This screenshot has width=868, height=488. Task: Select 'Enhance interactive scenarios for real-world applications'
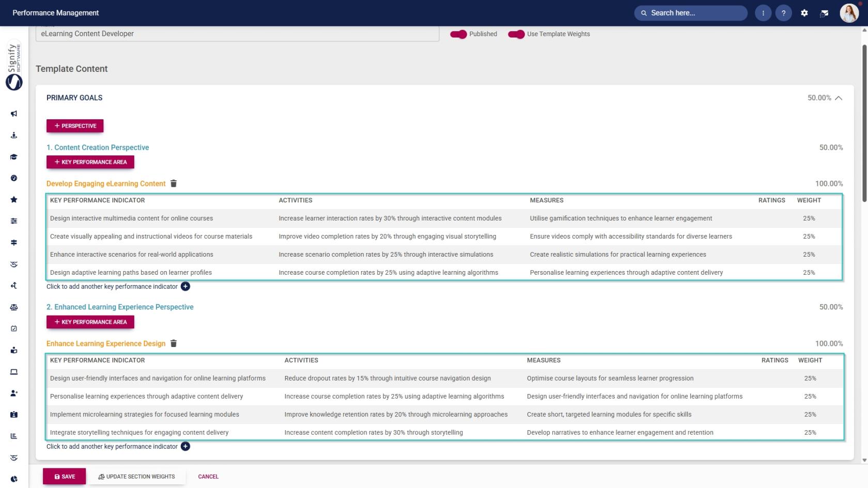click(x=131, y=255)
